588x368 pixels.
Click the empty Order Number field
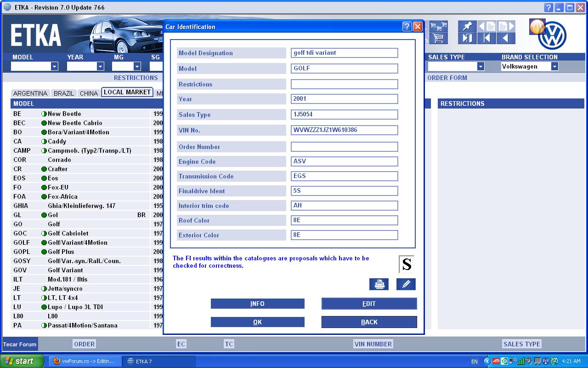345,147
